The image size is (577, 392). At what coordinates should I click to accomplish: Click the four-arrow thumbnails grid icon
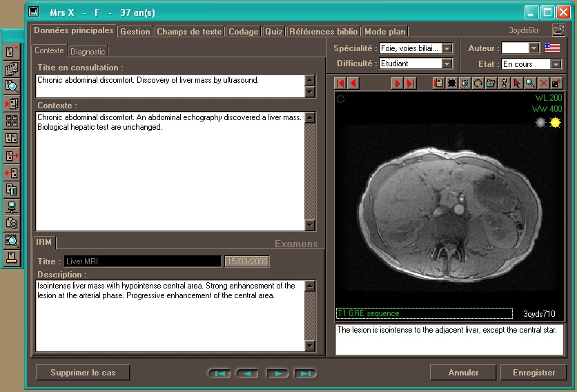click(x=12, y=121)
